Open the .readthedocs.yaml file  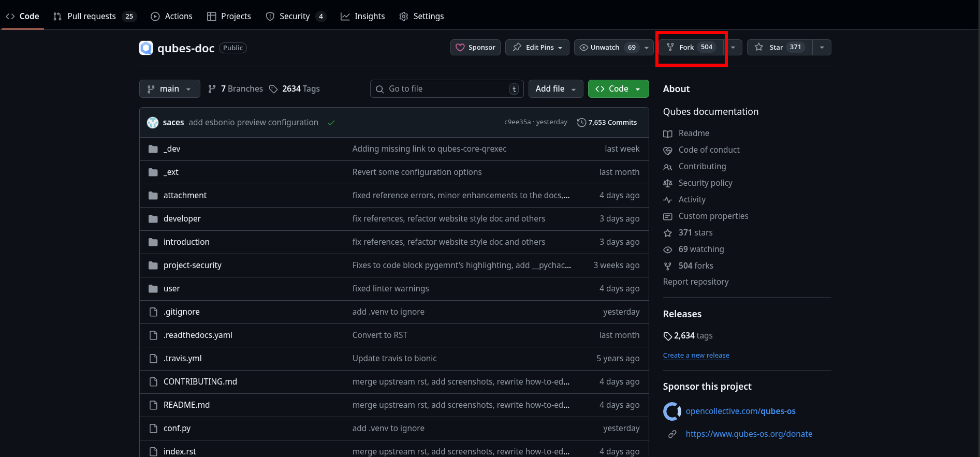pyautogui.click(x=198, y=335)
